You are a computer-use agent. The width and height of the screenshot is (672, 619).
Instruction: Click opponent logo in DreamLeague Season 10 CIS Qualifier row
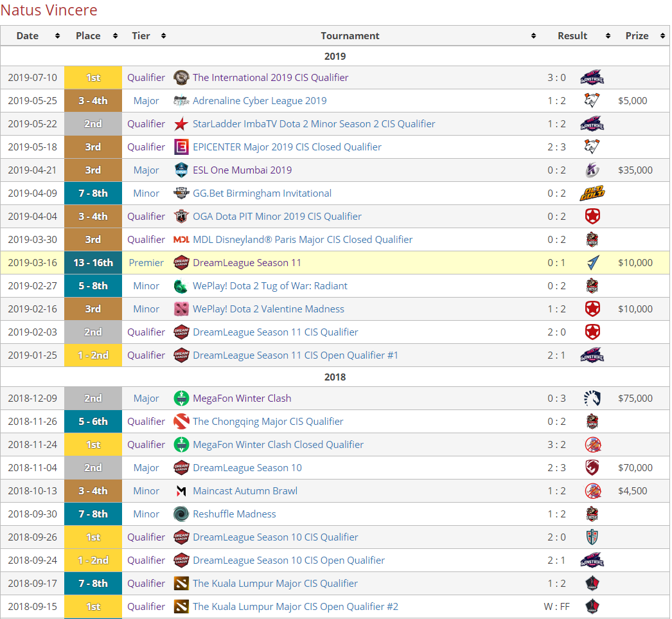[592, 537]
